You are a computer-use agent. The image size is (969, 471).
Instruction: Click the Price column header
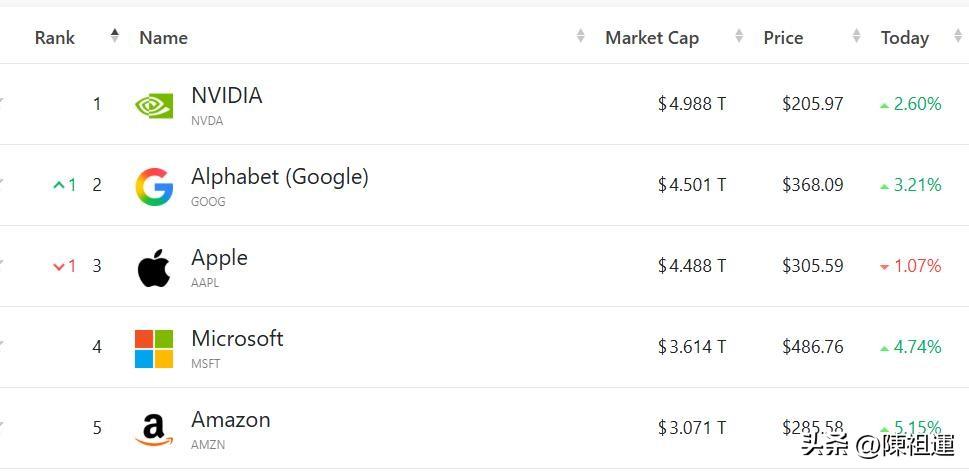tap(783, 38)
